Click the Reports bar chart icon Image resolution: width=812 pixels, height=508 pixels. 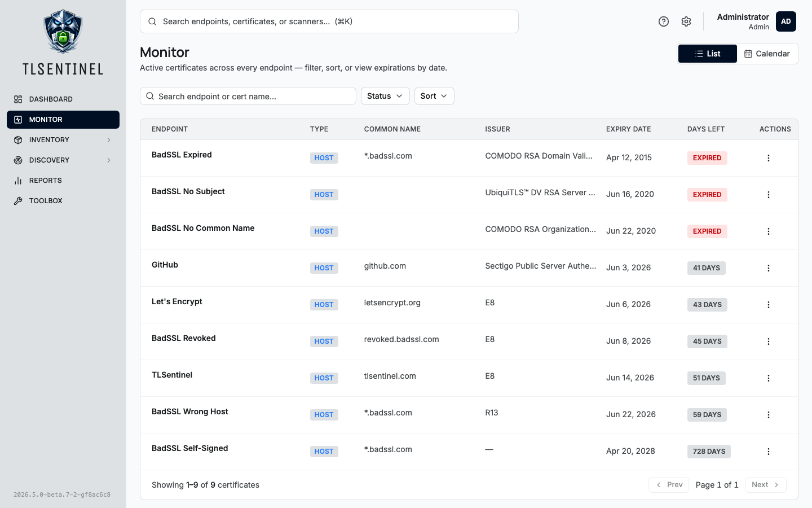tap(18, 181)
